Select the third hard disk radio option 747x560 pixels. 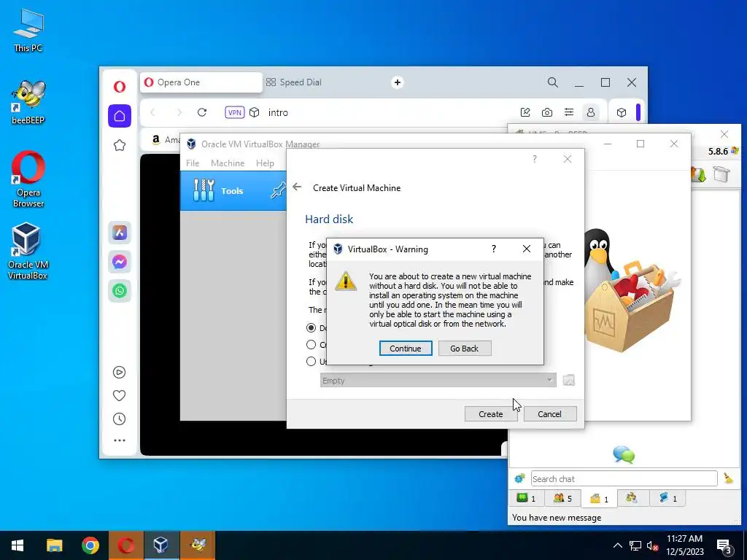311,361
